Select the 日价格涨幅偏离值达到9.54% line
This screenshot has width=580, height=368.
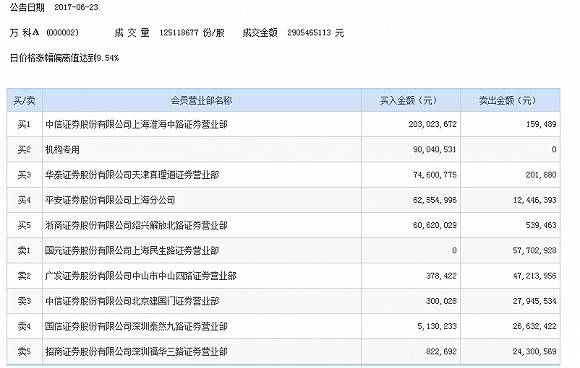[64, 58]
